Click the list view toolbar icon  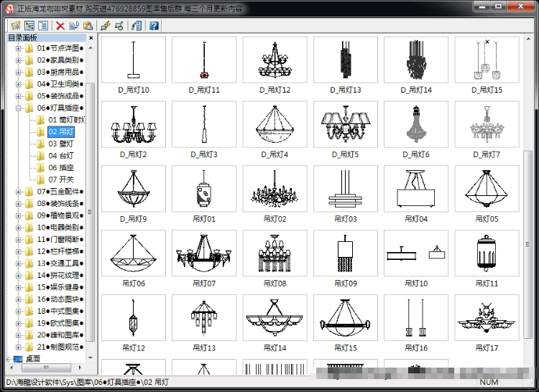[x=43, y=26]
